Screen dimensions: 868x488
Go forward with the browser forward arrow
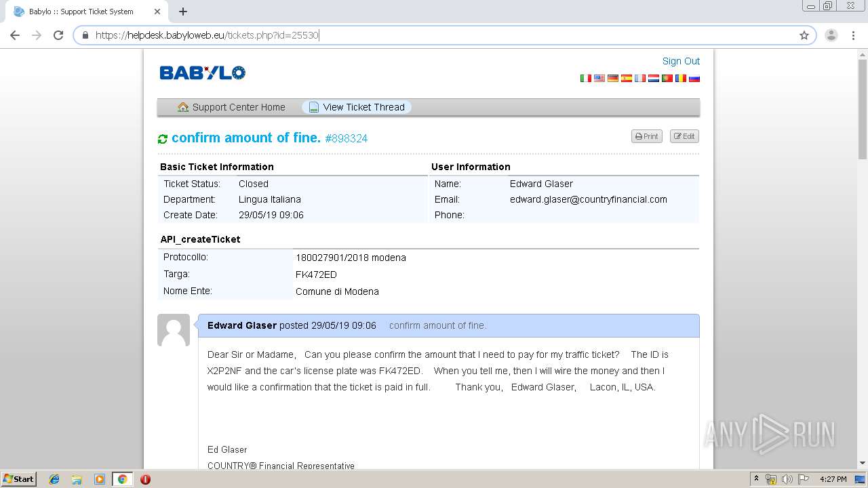pos(37,35)
